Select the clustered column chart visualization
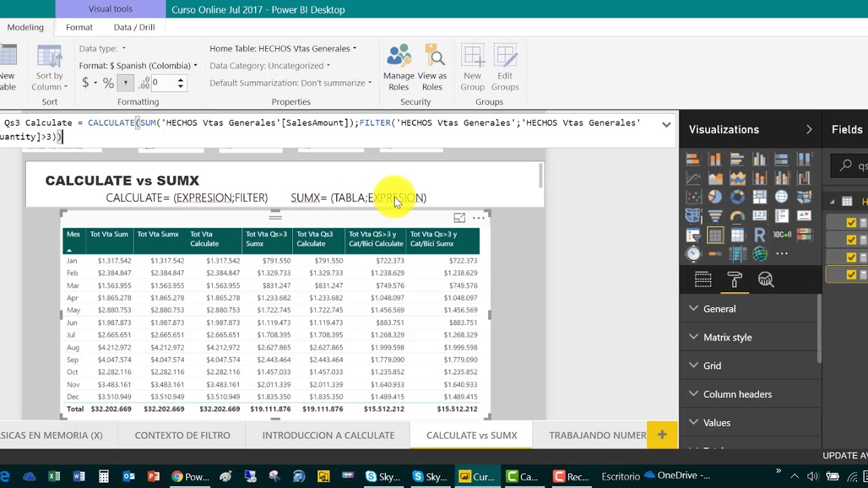The height and width of the screenshot is (488, 868). point(759,160)
